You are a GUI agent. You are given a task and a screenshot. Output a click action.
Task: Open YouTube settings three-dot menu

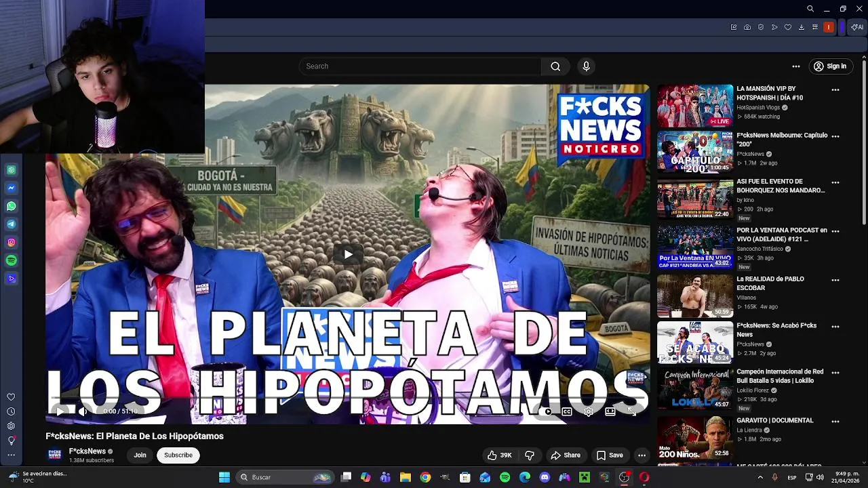(x=796, y=66)
